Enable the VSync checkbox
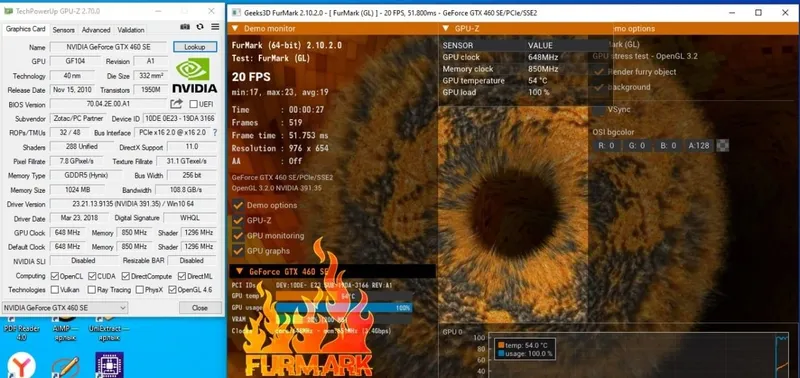The width and height of the screenshot is (800, 378). (599, 110)
